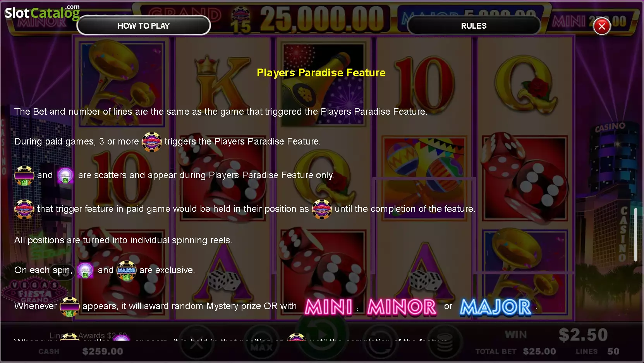Click the MAJOR chip icon before 'are exclusive'
644x363 pixels.
[126, 270]
